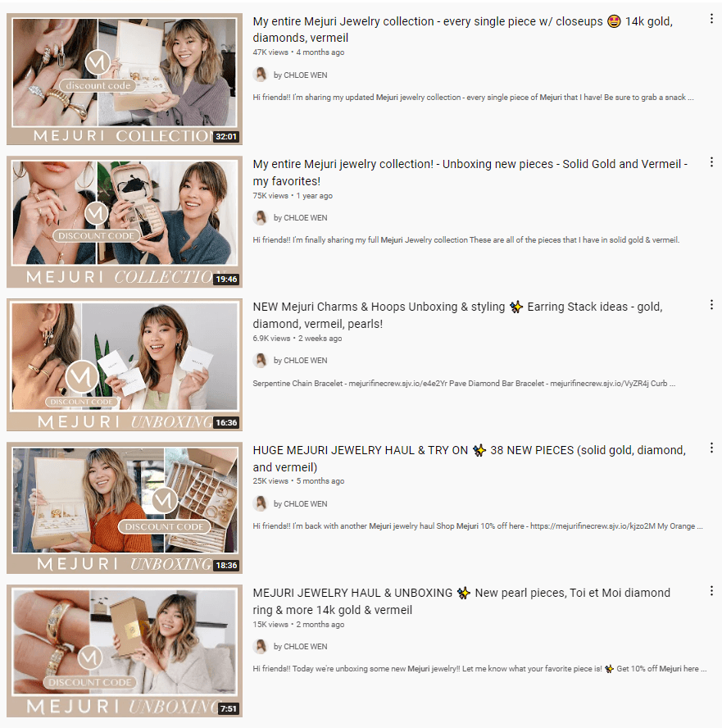Open the 32:01 Mejuri Collection thumbnail
Viewport: 722px width, 728px height.
(x=125, y=79)
